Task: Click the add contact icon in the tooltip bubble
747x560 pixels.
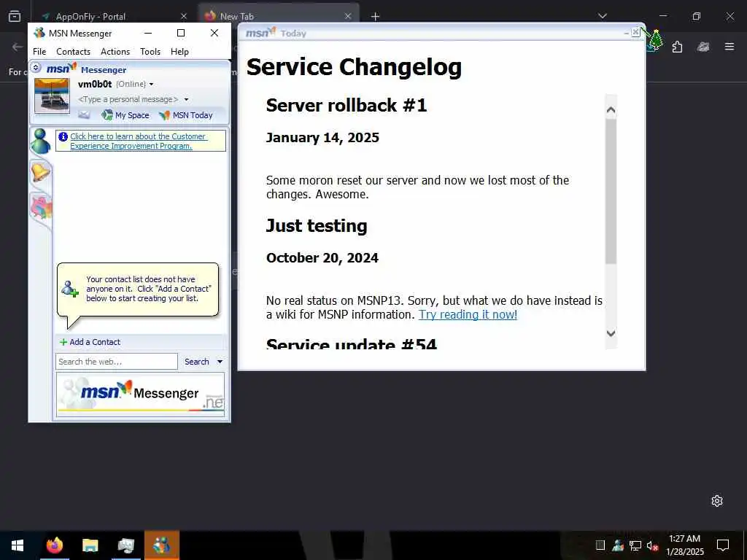Action: click(69, 289)
